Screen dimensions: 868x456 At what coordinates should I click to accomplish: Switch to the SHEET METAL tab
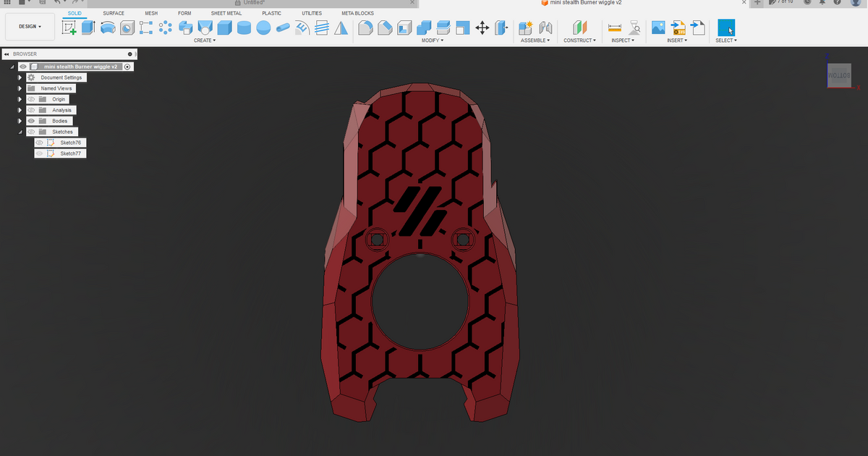coord(226,12)
